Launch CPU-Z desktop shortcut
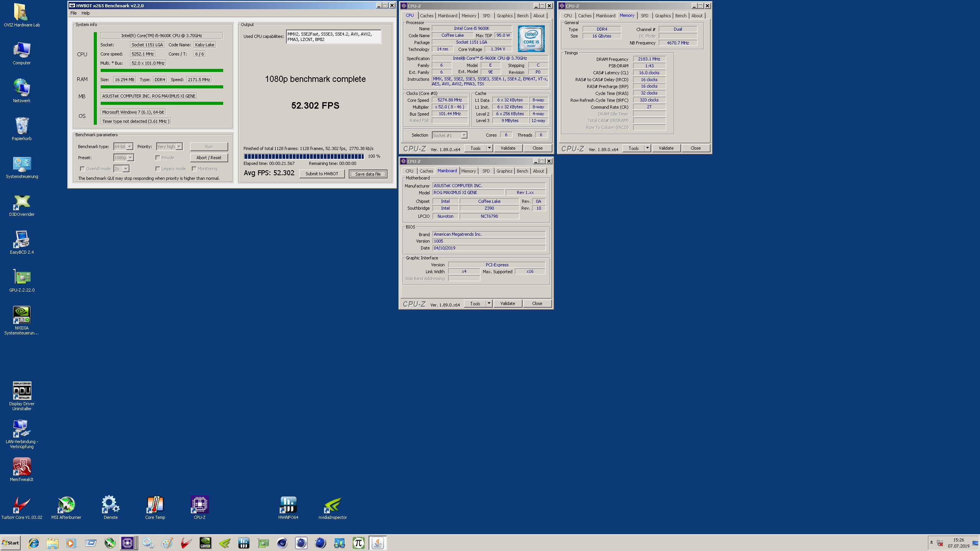 point(199,507)
